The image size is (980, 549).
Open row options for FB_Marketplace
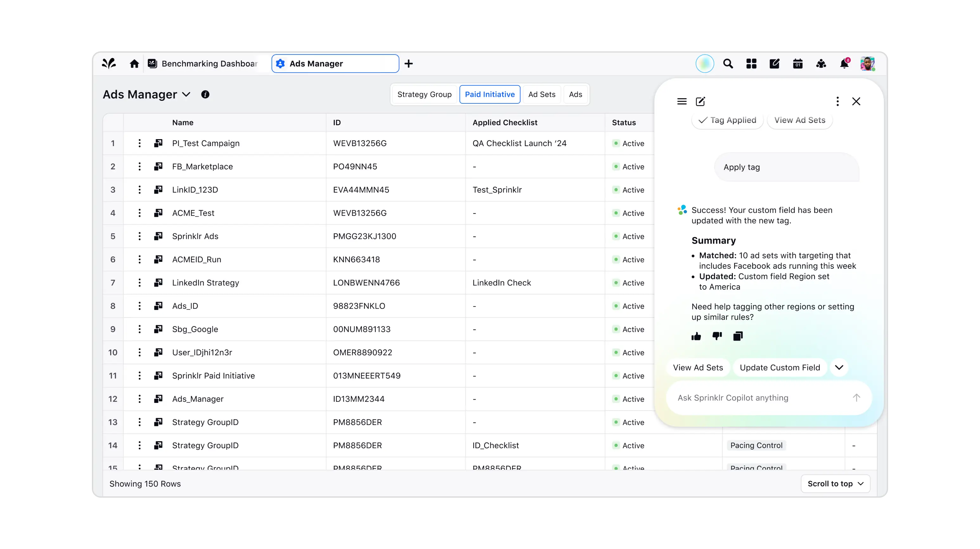coord(140,167)
